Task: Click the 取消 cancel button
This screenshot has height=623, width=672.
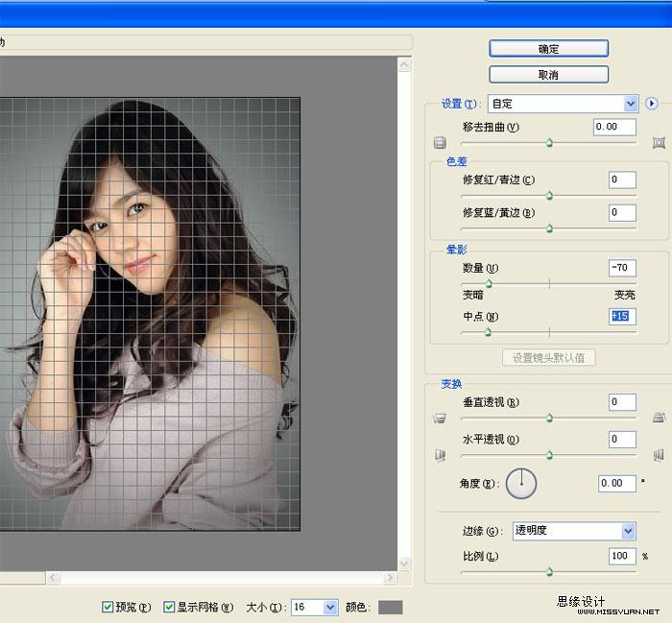Action: (x=548, y=75)
